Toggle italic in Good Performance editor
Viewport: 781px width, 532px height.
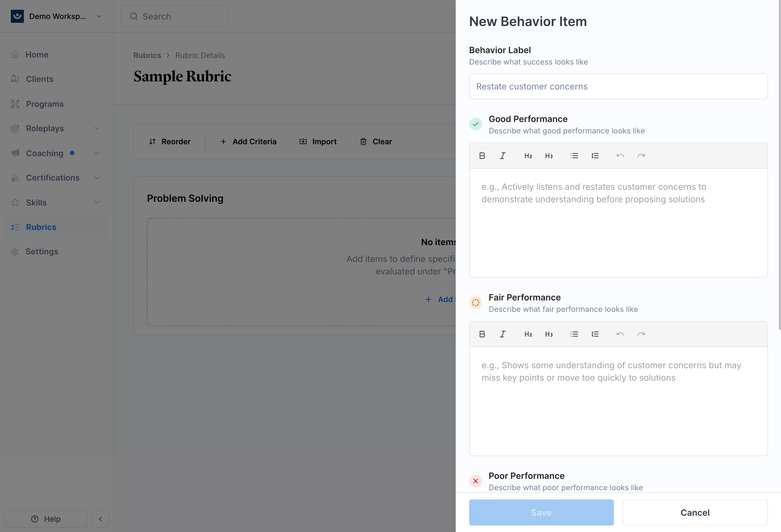(x=502, y=156)
